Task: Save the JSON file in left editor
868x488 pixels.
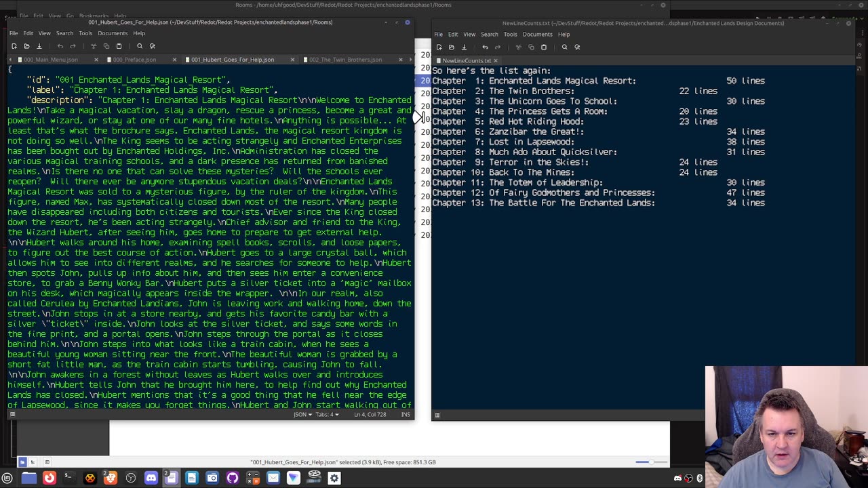Action: point(39,46)
